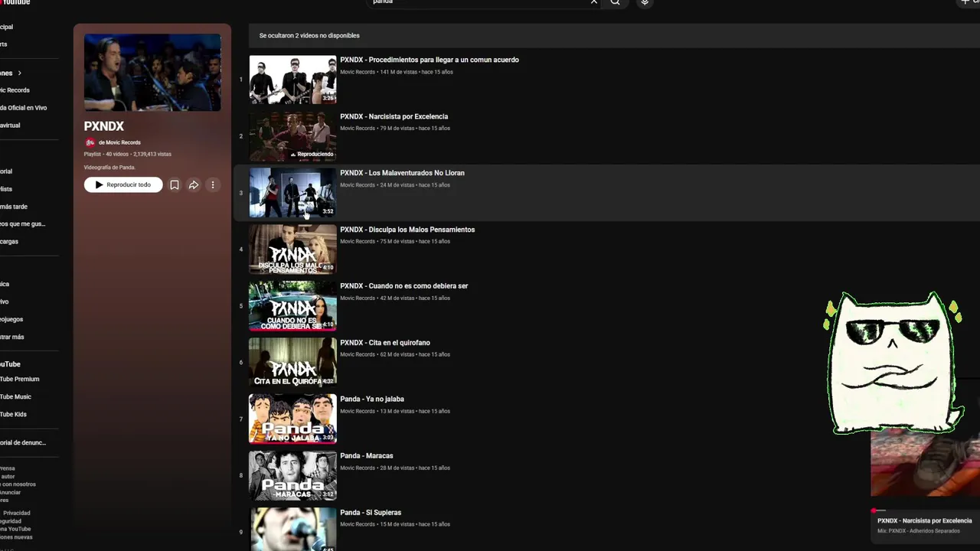980x551 pixels.
Task: Play thumbnail of Los Malaventurados No Lloran
Action: point(292,193)
